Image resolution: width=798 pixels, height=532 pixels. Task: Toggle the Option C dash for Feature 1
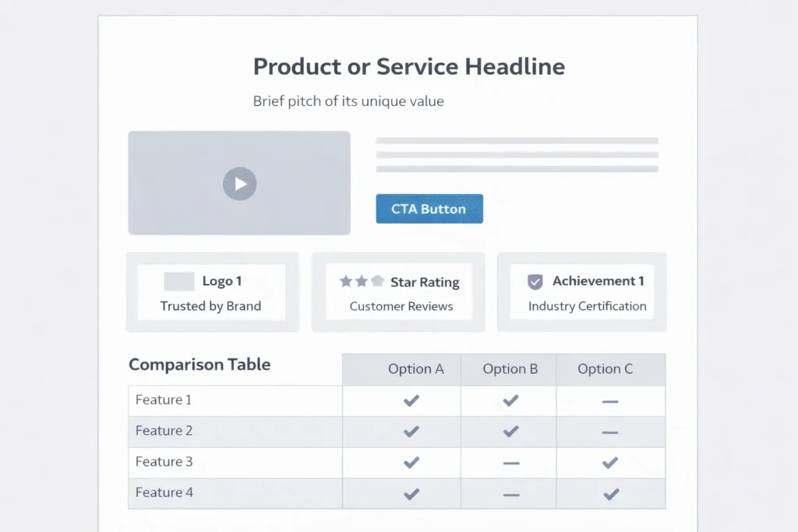coord(610,400)
